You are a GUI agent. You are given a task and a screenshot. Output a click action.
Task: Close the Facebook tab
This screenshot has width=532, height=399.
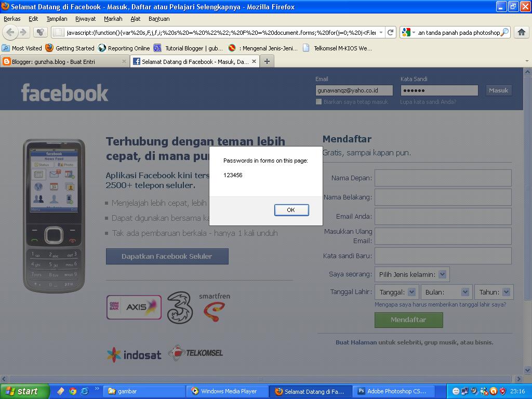(x=254, y=61)
